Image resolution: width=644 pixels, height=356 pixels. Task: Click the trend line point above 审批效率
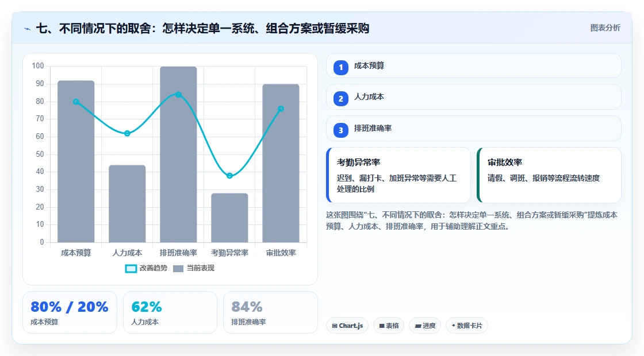pos(281,109)
